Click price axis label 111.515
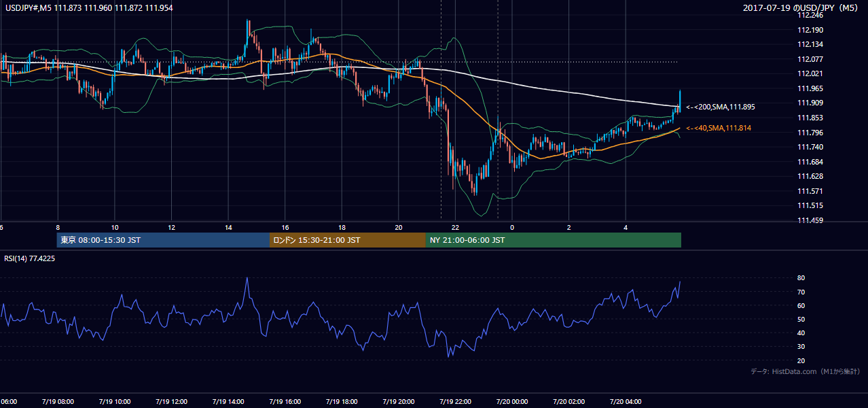The image size is (868, 408). pyautogui.click(x=812, y=205)
